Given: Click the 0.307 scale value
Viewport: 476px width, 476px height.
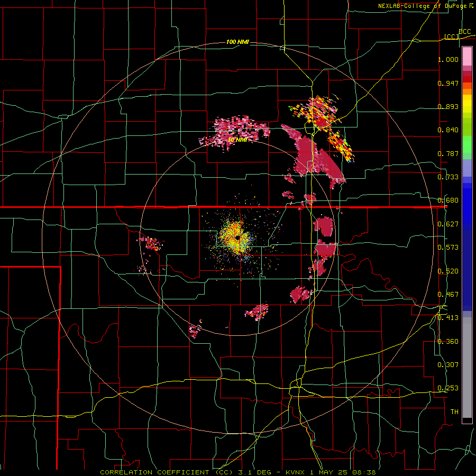Looking at the screenshot, I should pos(448,365).
